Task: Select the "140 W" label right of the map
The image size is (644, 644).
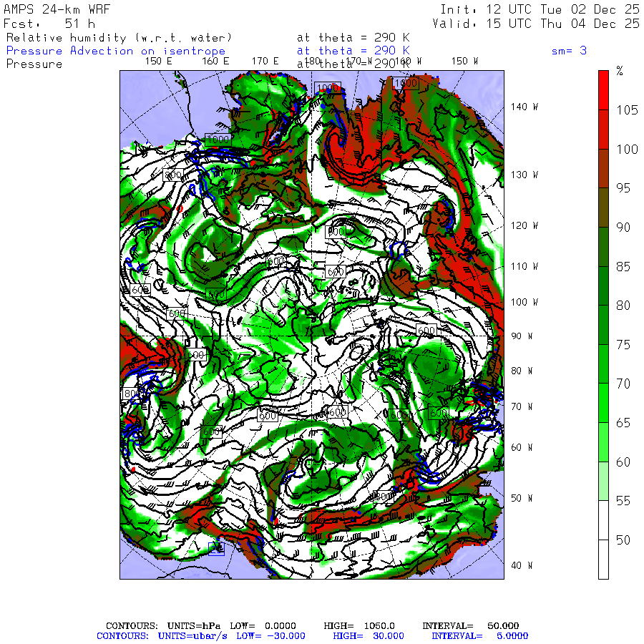Action: click(x=524, y=107)
